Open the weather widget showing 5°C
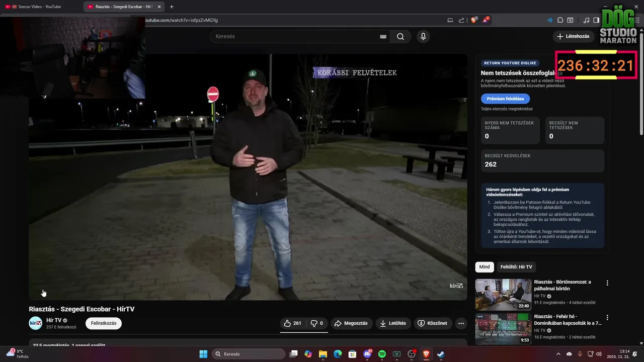644x362 pixels. tap(18, 353)
